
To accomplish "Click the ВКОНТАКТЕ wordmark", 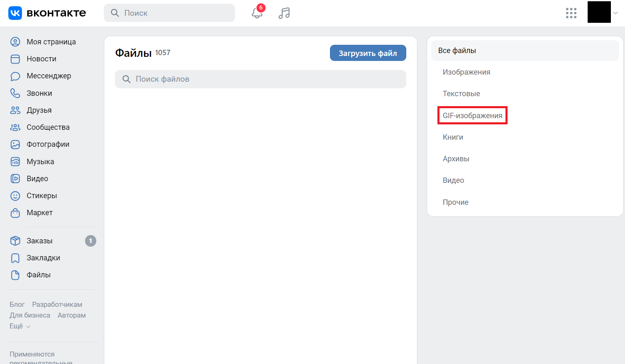I will point(56,13).
